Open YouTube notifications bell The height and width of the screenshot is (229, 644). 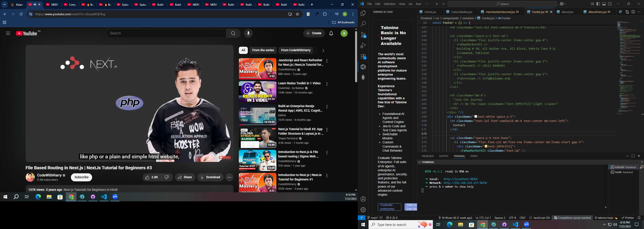[x=331, y=33]
